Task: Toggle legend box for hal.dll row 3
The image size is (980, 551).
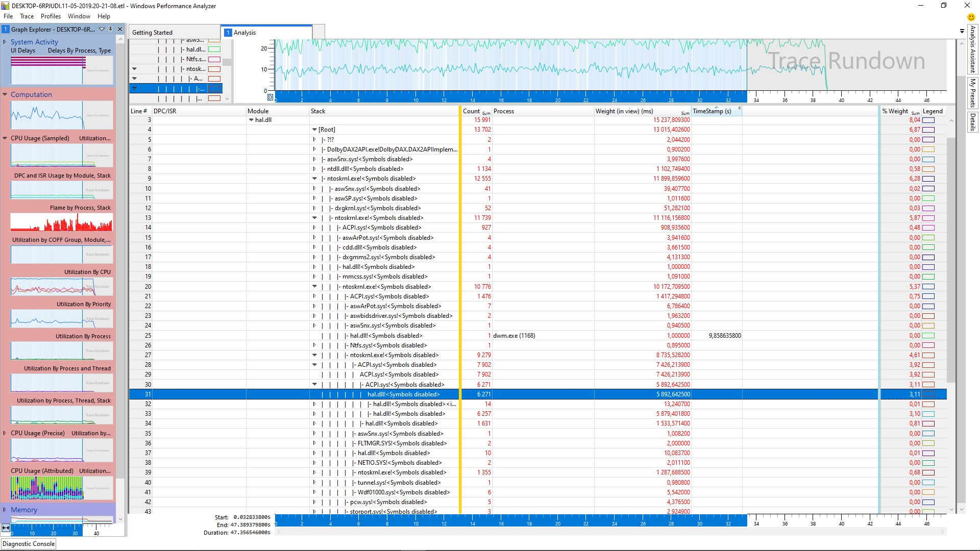Action: tap(928, 120)
